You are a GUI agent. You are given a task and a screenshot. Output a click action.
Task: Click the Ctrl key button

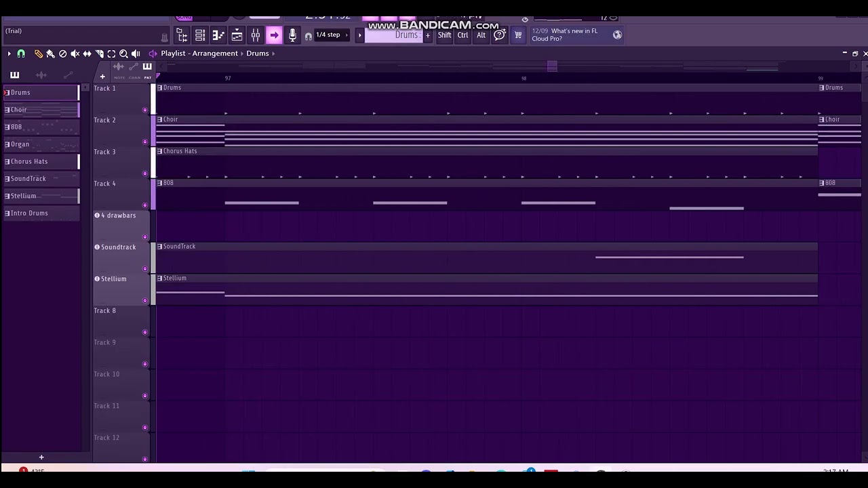pyautogui.click(x=462, y=35)
